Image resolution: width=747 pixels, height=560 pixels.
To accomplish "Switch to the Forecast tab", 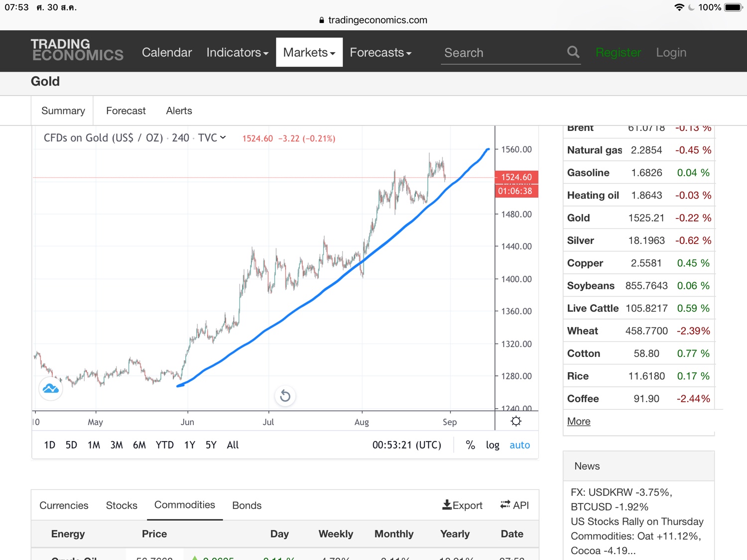I will pos(126,111).
